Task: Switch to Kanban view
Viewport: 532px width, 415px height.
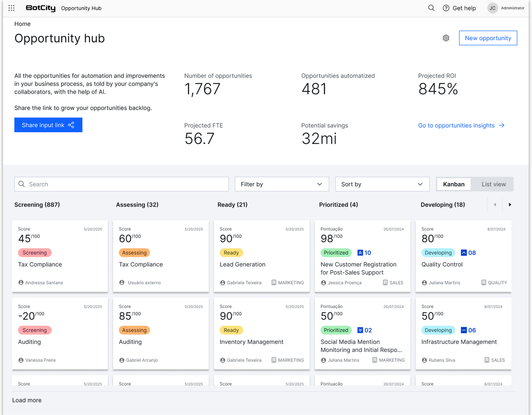Action: [453, 184]
